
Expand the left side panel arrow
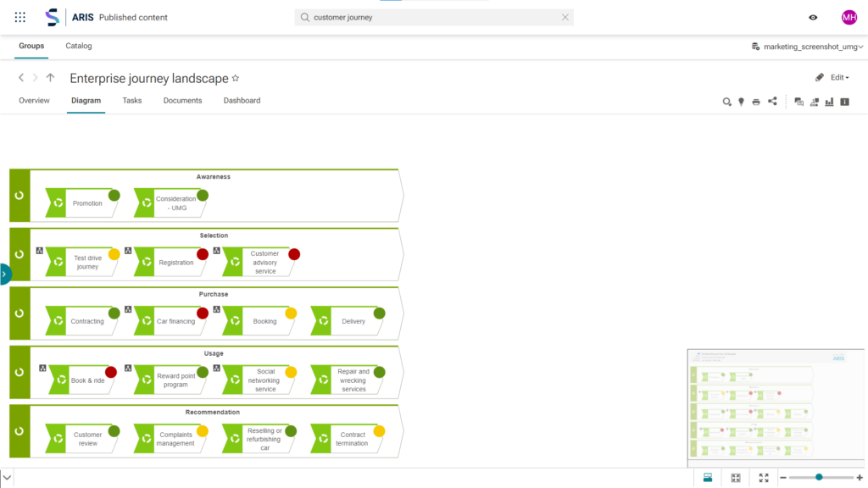point(4,274)
